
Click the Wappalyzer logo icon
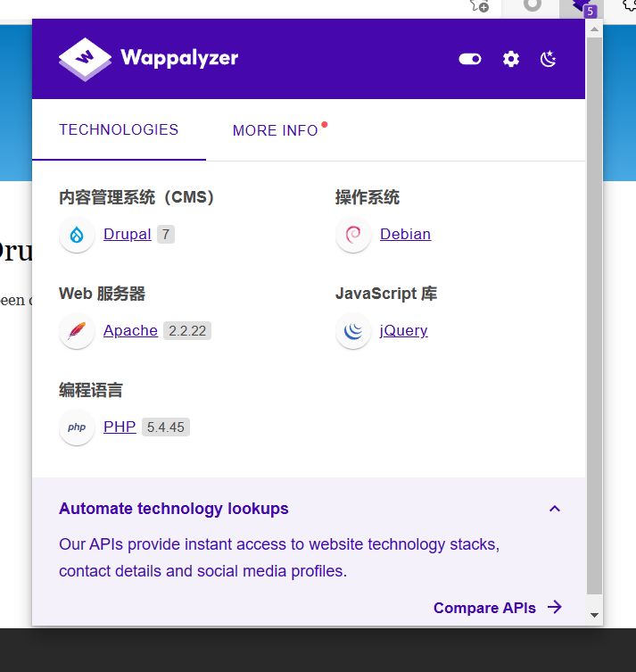85,59
